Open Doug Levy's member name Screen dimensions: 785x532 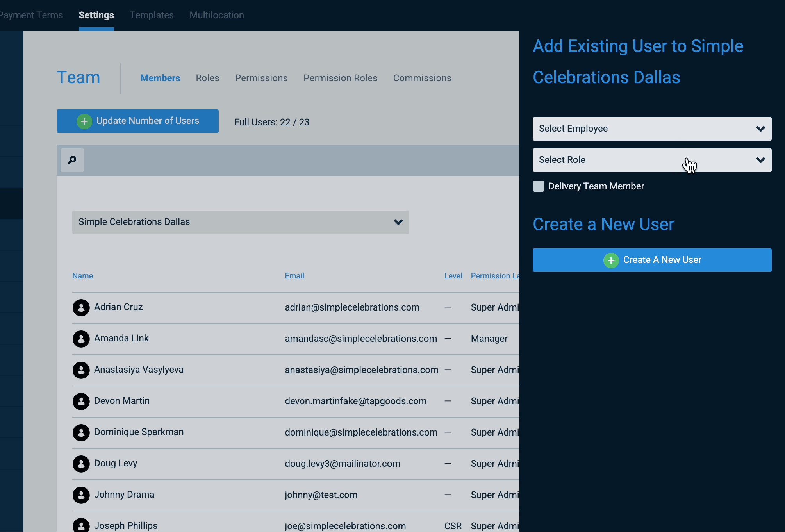[x=116, y=463]
